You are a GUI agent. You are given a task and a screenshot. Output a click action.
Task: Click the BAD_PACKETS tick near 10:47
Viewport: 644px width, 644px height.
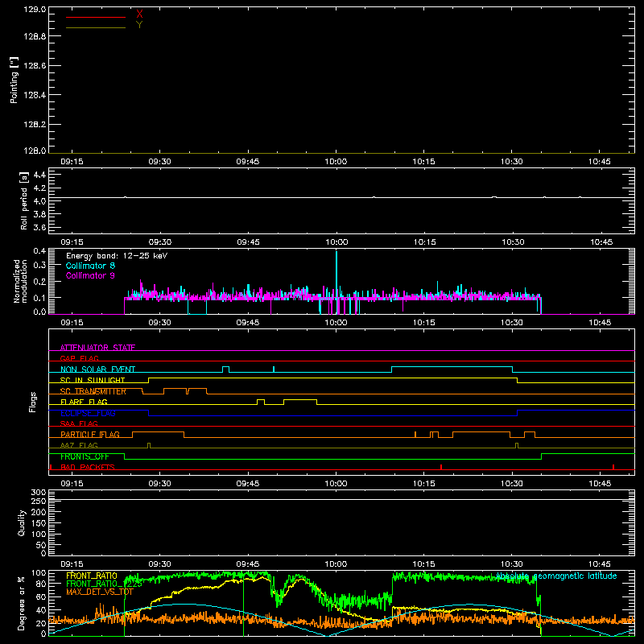(613, 467)
